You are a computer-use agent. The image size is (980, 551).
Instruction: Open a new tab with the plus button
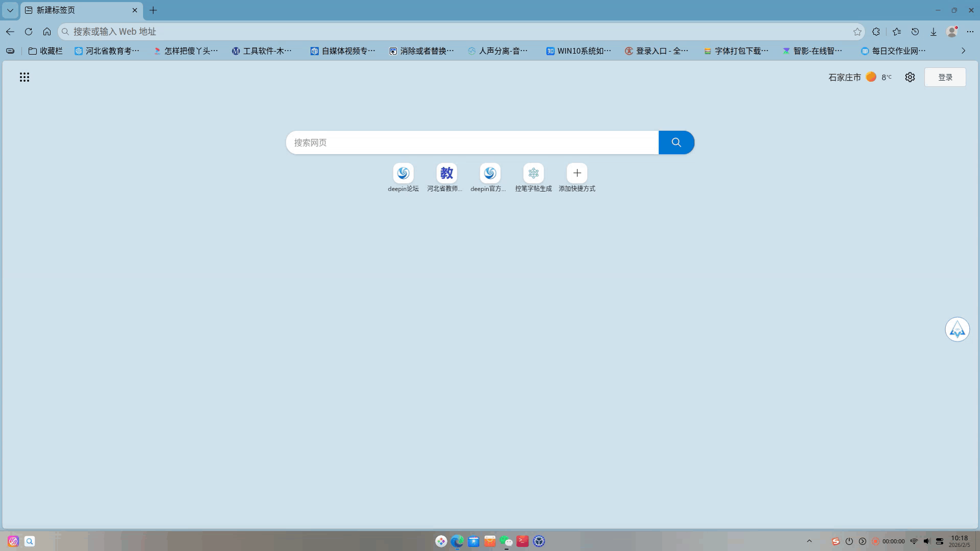153,10
